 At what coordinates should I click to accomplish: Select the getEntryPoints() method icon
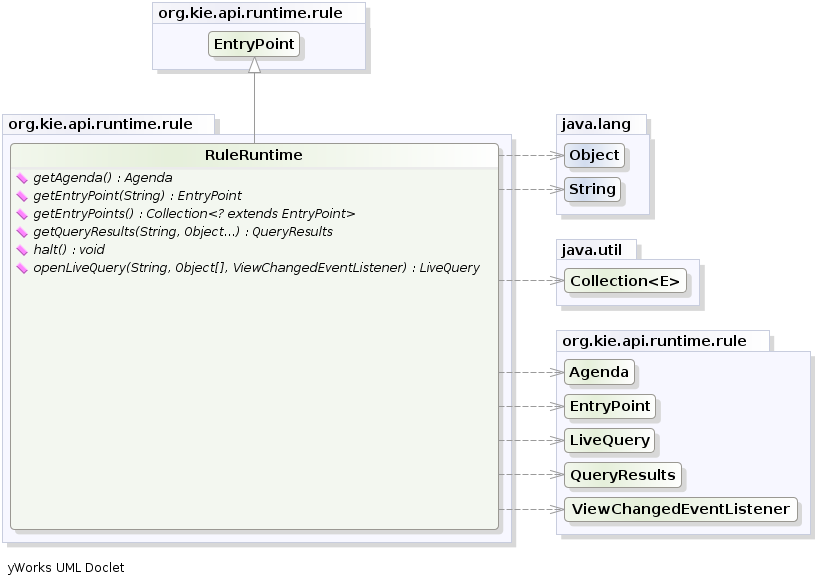click(22, 214)
